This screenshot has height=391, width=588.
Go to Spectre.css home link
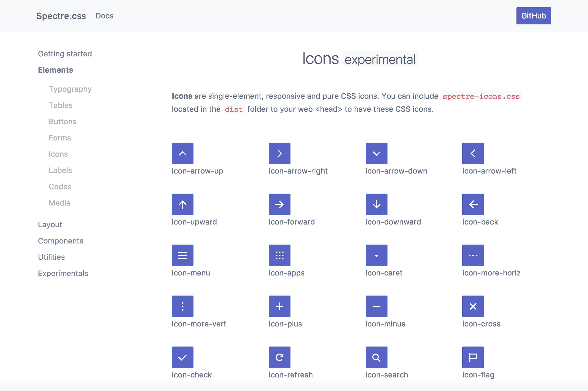coord(61,16)
